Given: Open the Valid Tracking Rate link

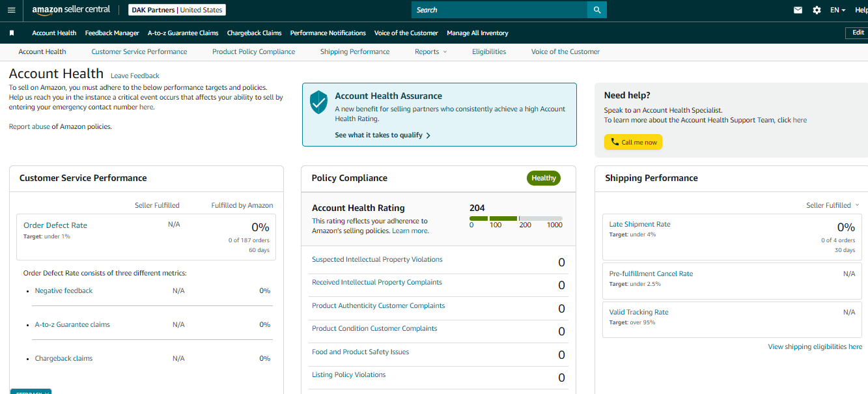Looking at the screenshot, I should [x=639, y=312].
